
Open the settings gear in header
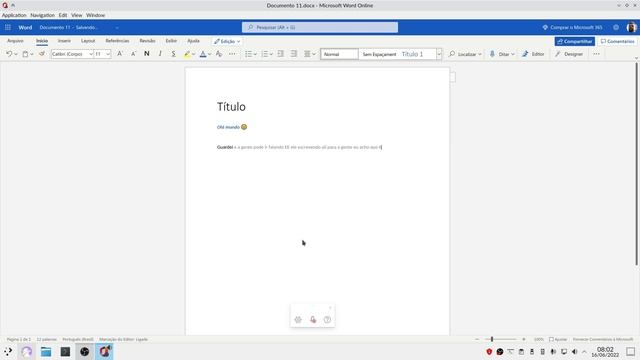(x=616, y=27)
